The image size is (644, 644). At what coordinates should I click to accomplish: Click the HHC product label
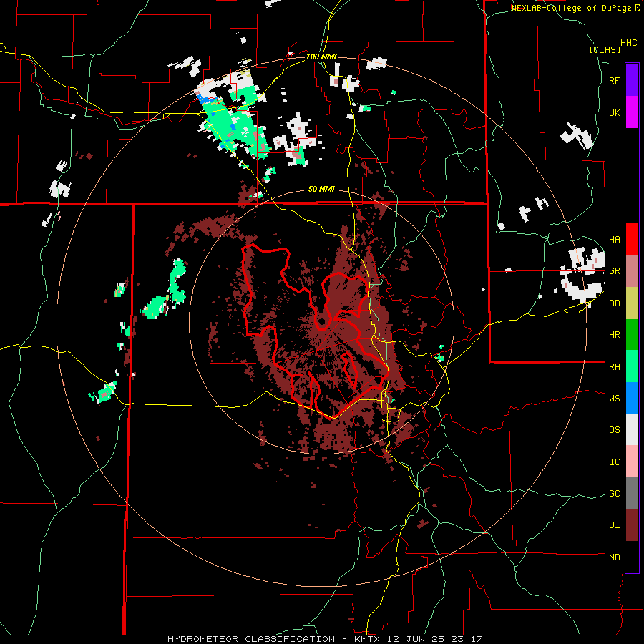tap(629, 43)
